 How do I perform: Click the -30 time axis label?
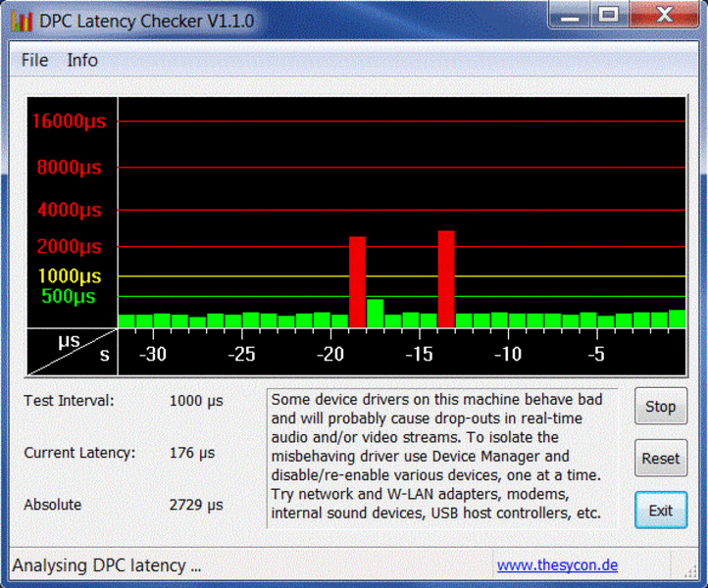pyautogui.click(x=153, y=354)
